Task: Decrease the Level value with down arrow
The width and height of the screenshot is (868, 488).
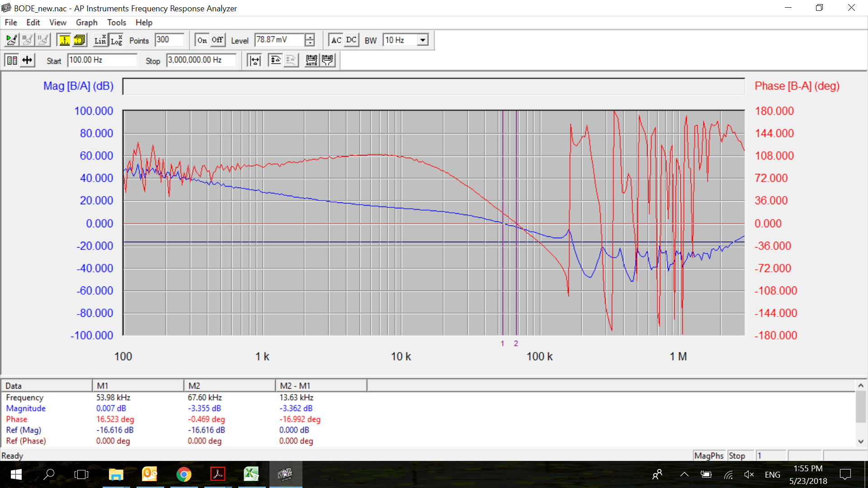Action: tap(310, 43)
